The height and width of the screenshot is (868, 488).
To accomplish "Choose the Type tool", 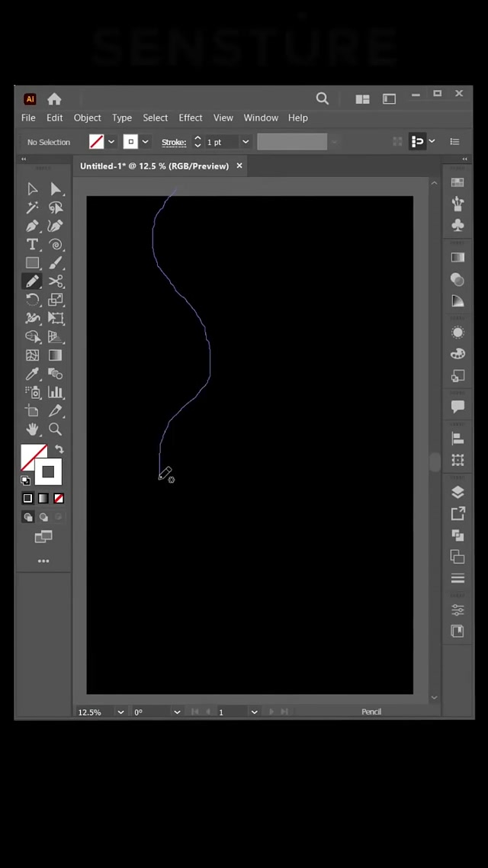I will (32, 245).
